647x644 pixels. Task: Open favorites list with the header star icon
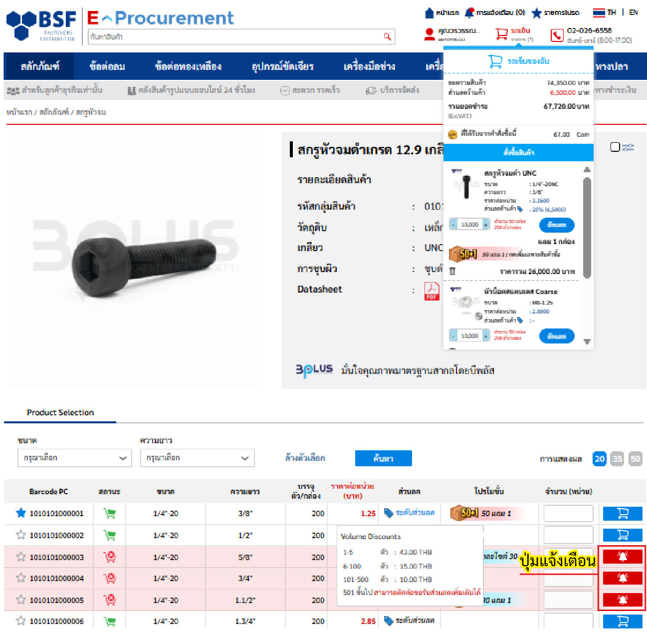pos(536,12)
